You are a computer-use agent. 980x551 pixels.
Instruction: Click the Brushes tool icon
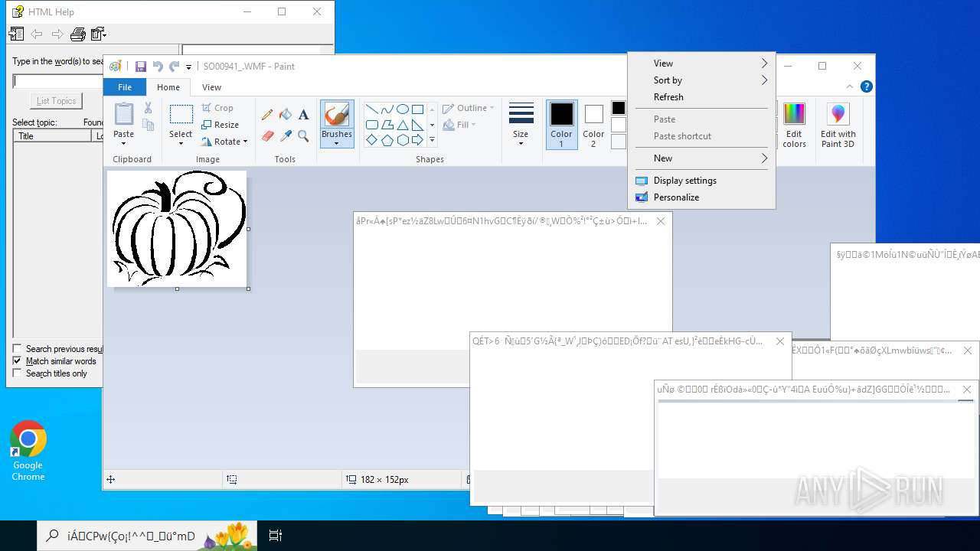pos(337,115)
